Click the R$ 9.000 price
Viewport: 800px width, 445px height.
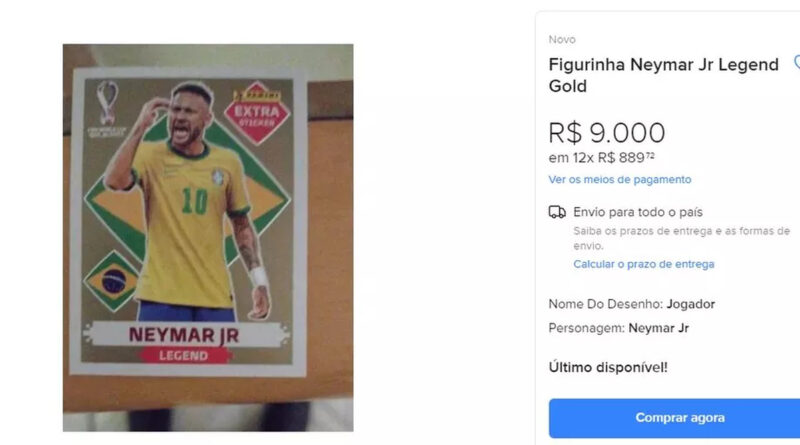tap(606, 132)
